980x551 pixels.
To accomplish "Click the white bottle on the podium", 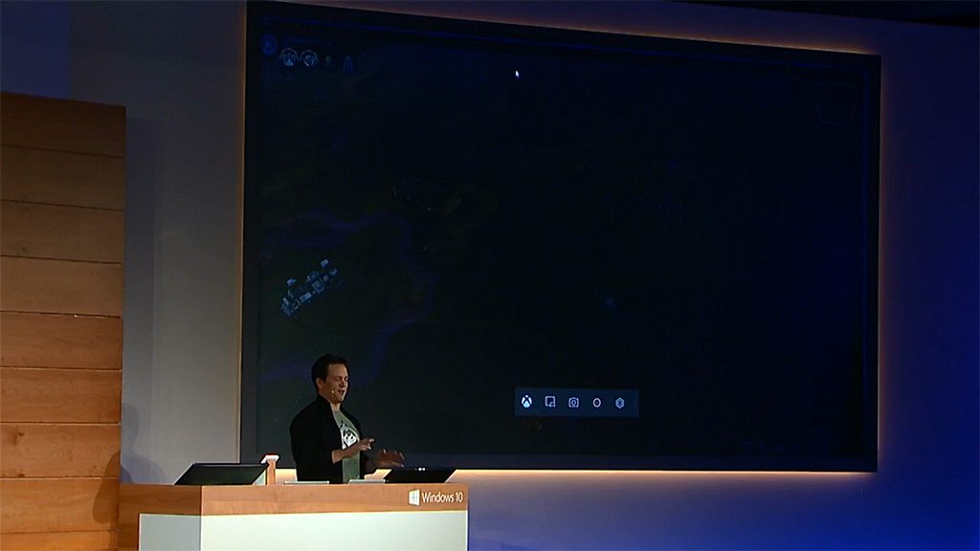I will tap(271, 469).
